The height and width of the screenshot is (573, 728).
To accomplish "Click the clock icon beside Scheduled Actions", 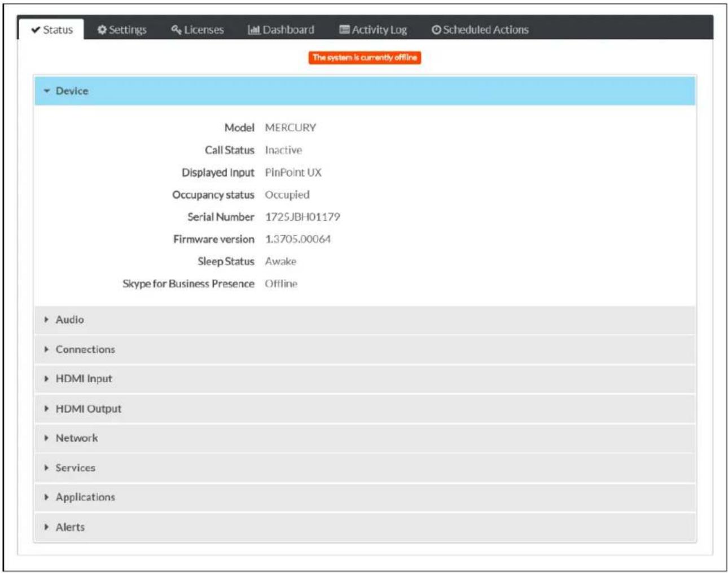I will [x=436, y=29].
